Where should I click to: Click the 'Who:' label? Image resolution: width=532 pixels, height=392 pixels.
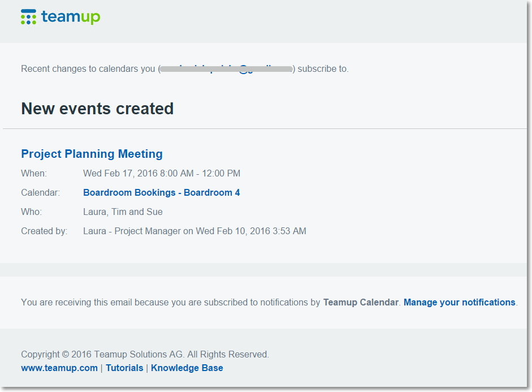[x=31, y=212]
